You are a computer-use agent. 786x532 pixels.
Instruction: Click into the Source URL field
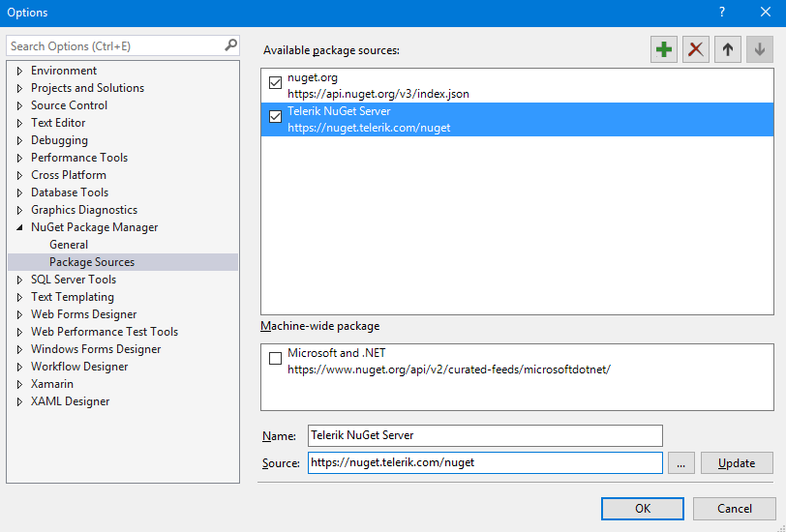(485, 463)
